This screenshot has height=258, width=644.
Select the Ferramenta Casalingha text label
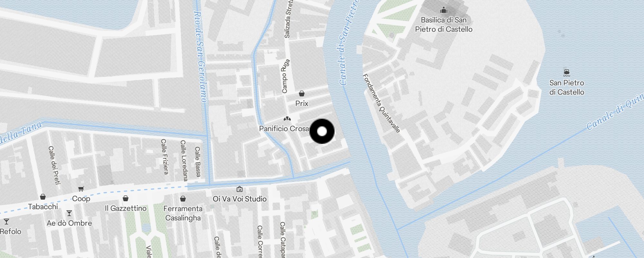(183, 213)
